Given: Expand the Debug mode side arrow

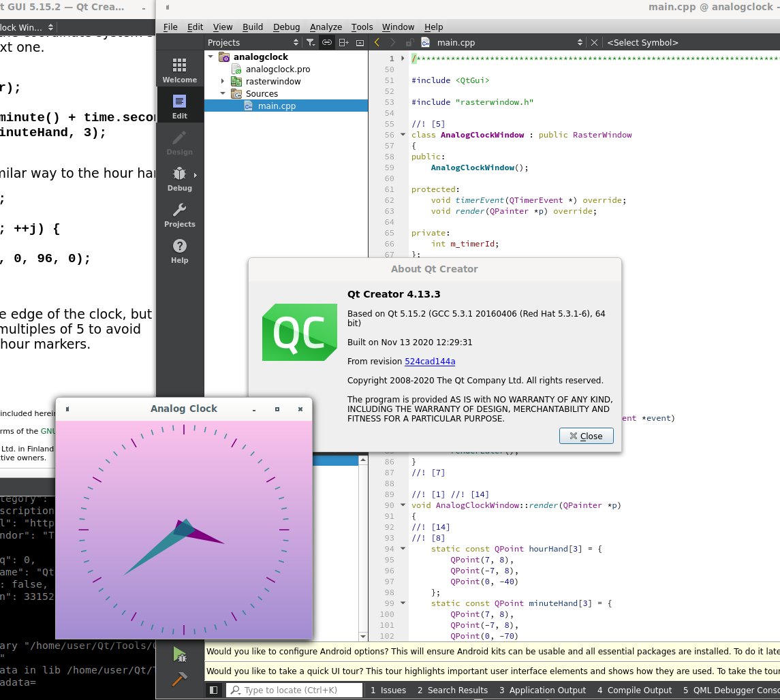Looking at the screenshot, I should pyautogui.click(x=196, y=175).
